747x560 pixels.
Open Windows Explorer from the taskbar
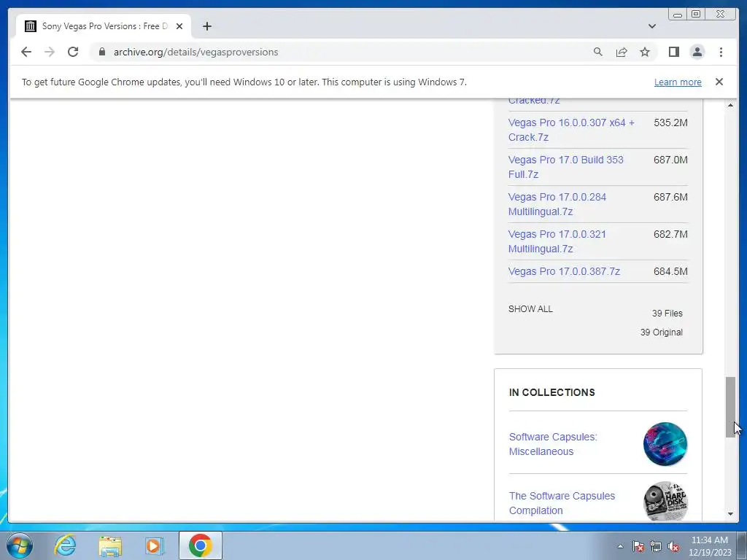pos(110,545)
